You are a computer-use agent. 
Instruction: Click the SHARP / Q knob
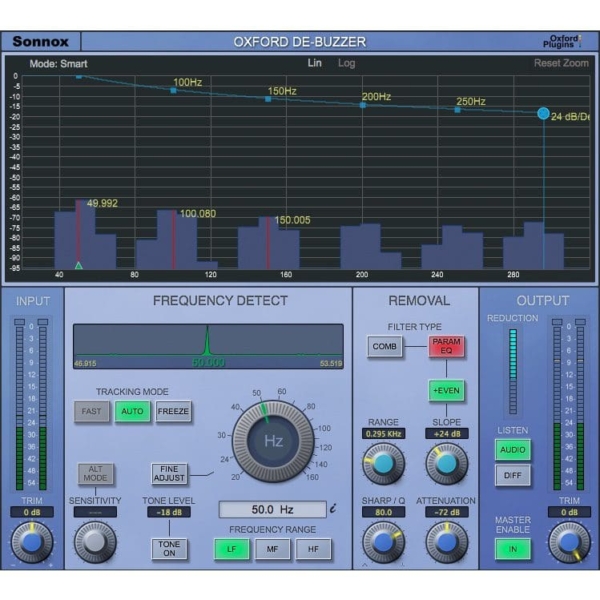pyautogui.click(x=383, y=542)
